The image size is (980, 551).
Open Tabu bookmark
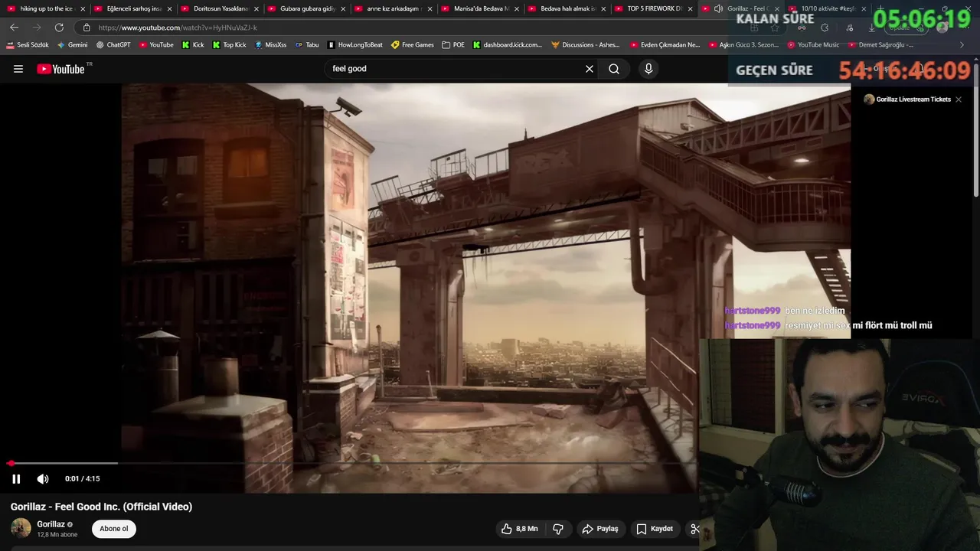pos(306,45)
